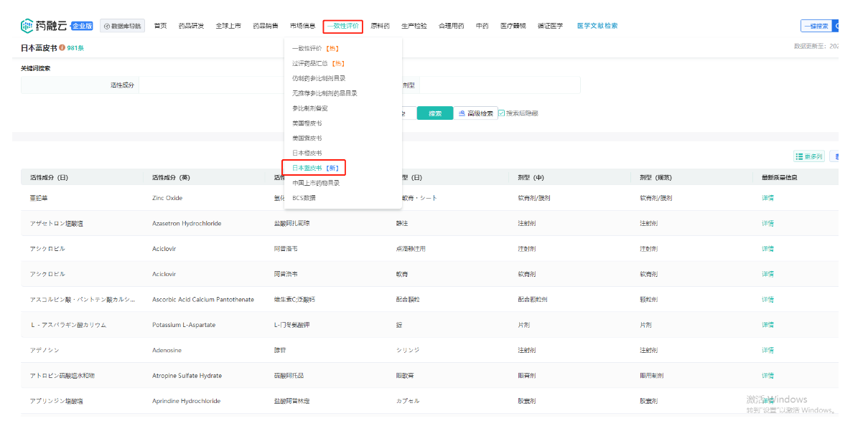Open 详情 link for Zinc Oxide row

[x=767, y=198]
